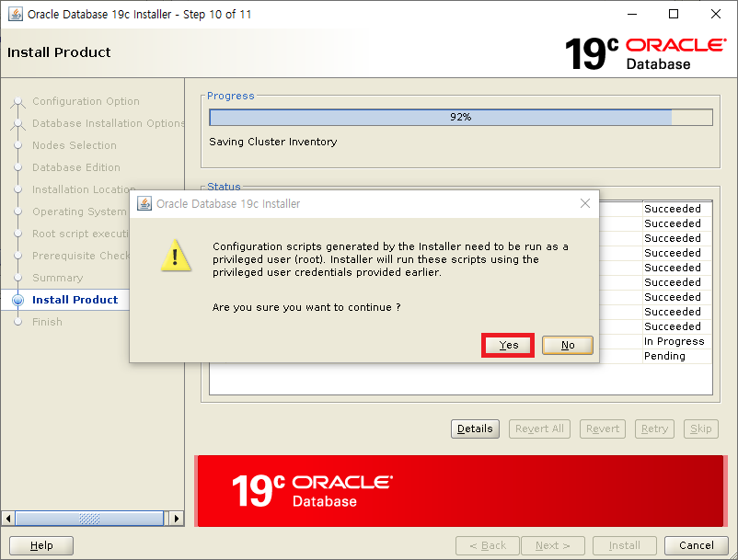
Task: Click the Saving Cluster Inventory text
Action: pos(273,142)
